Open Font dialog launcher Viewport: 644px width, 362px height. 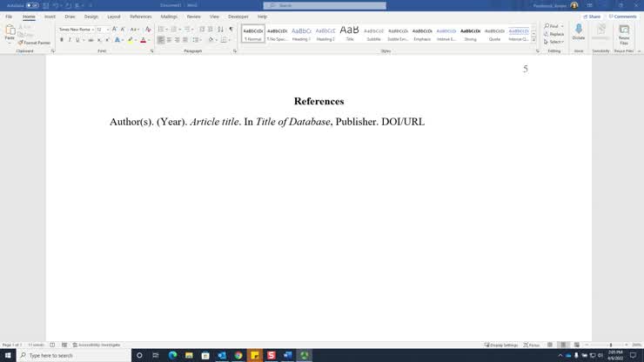tap(152, 51)
